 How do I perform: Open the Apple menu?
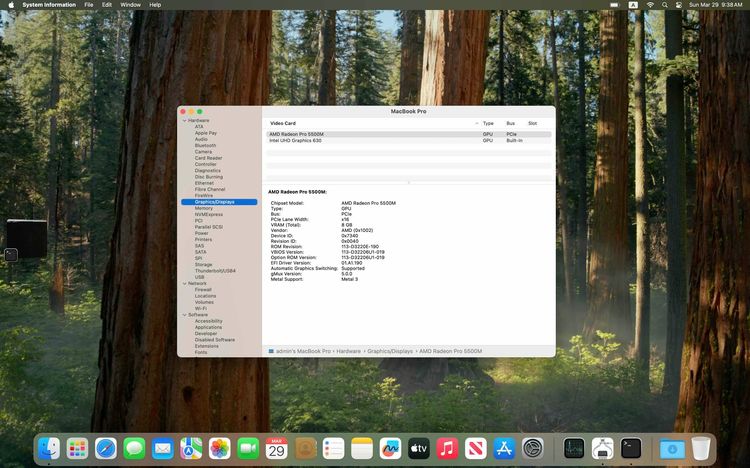click(x=11, y=5)
